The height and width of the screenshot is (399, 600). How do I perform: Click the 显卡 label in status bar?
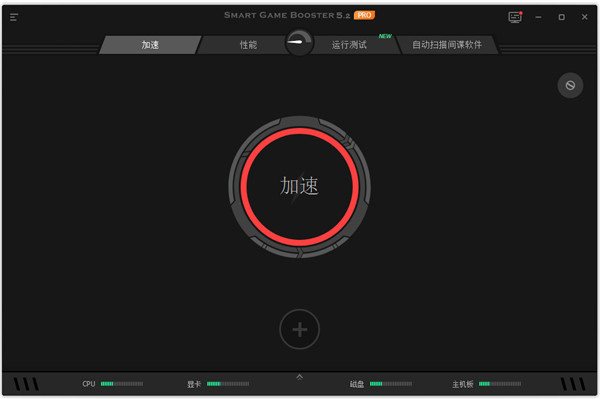tap(194, 384)
